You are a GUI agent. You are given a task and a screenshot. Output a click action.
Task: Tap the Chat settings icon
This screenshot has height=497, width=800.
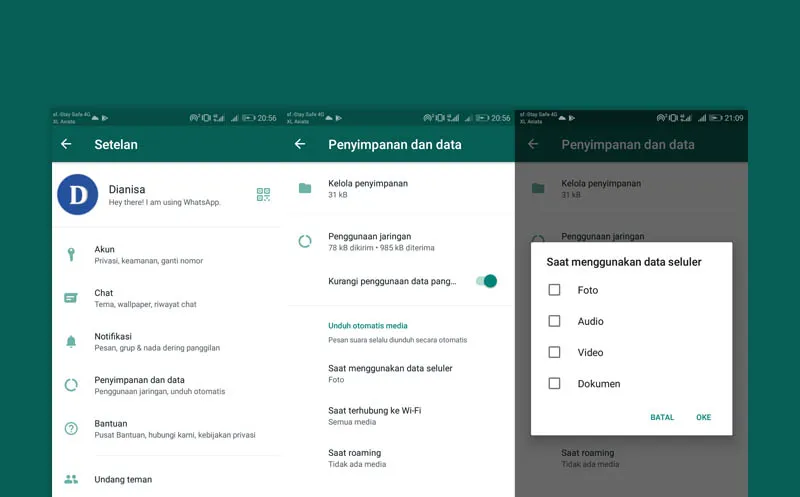click(x=71, y=298)
